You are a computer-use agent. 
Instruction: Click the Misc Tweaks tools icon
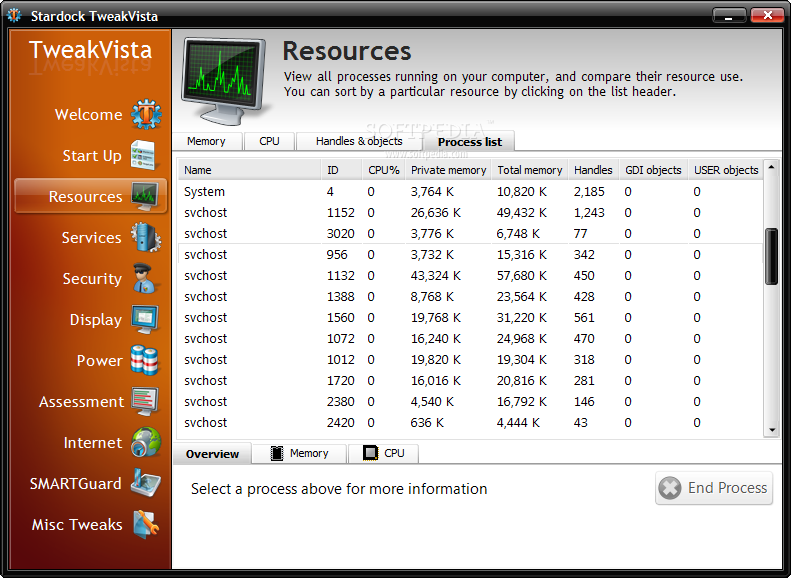(146, 524)
